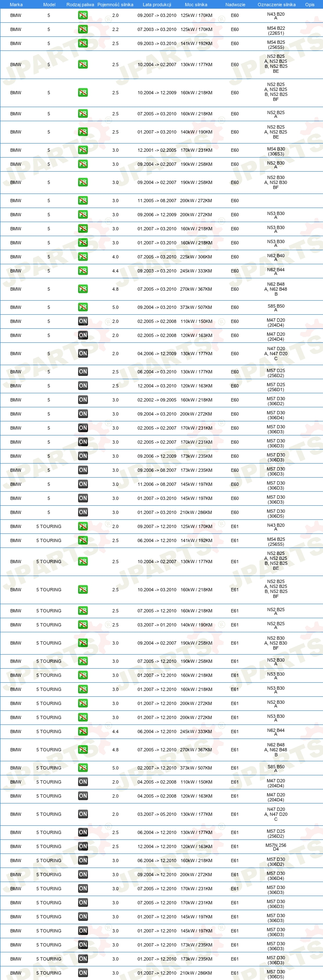Screen dimensions: 323x980
Task: Select the 12.2001 -> 02.2005 production date
Action: point(157,150)
